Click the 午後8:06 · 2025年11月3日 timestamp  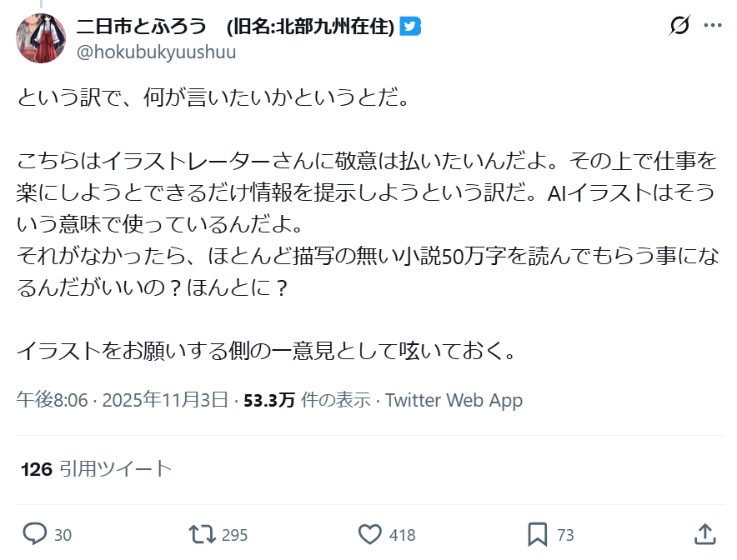click(x=123, y=400)
